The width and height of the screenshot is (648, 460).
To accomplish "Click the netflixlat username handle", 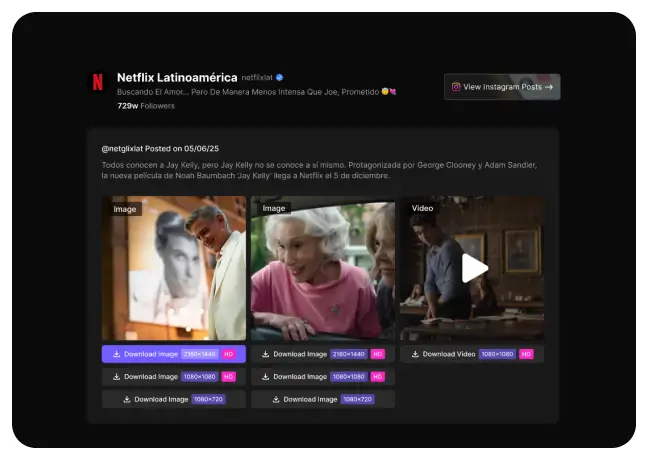I will click(x=257, y=78).
